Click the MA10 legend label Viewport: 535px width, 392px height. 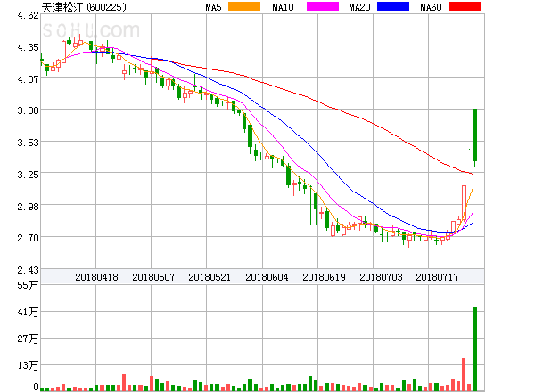pyautogui.click(x=283, y=7)
